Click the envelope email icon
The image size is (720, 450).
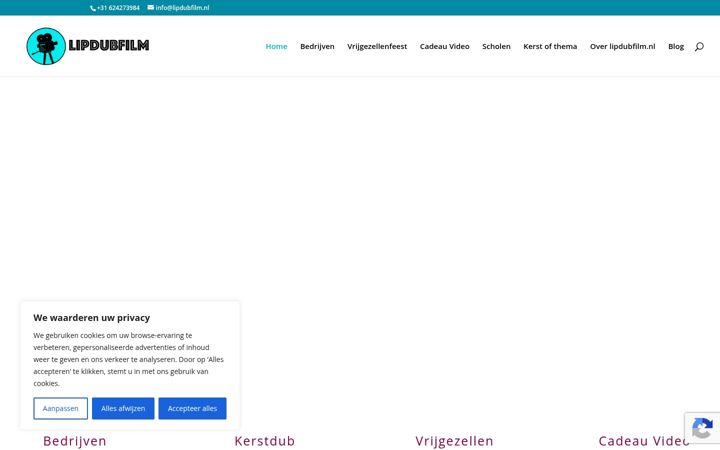click(151, 7)
